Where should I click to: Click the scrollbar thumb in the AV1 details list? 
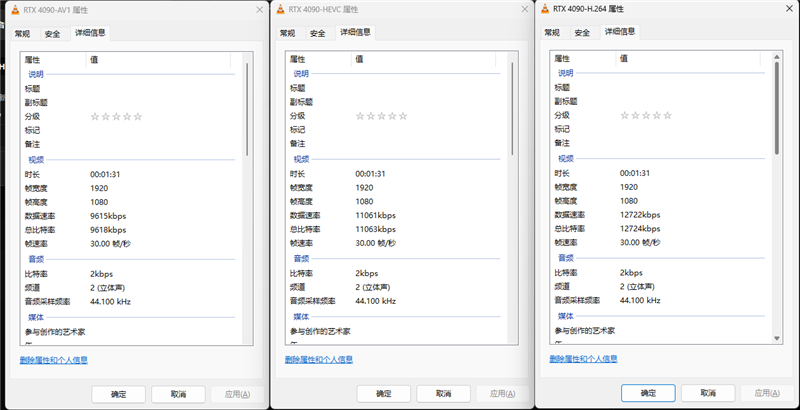coord(247,109)
